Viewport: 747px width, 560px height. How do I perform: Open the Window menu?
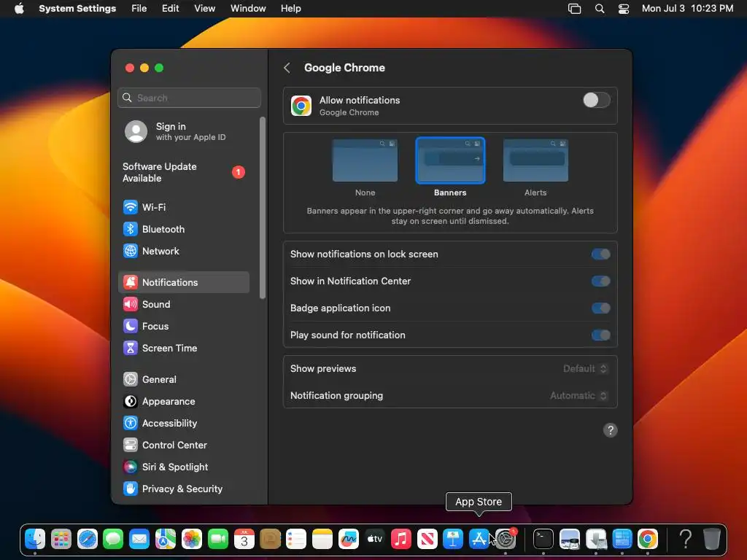point(248,9)
